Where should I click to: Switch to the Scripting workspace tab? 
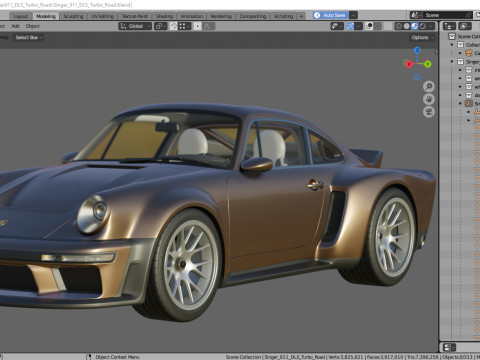[283, 16]
